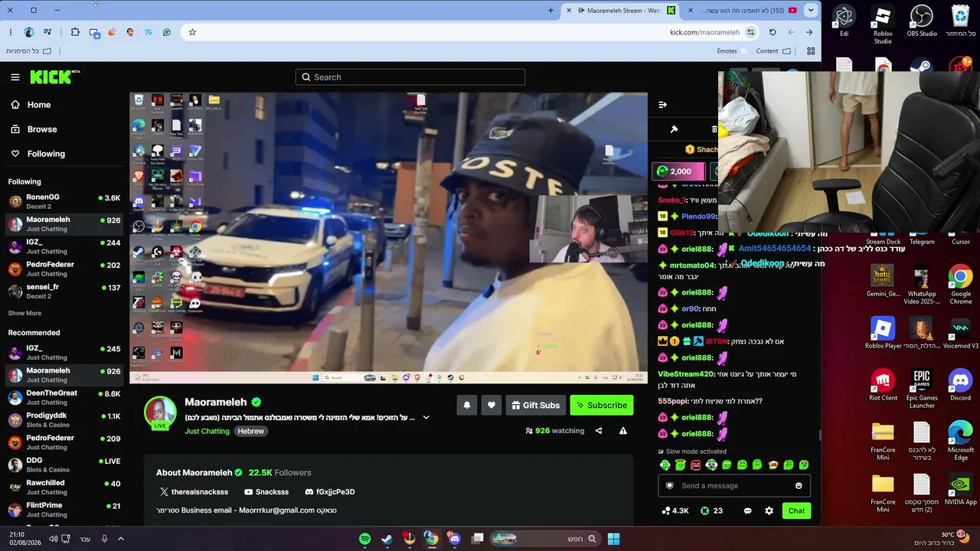
Task: Select the Hebrew language tag
Action: tap(250, 431)
